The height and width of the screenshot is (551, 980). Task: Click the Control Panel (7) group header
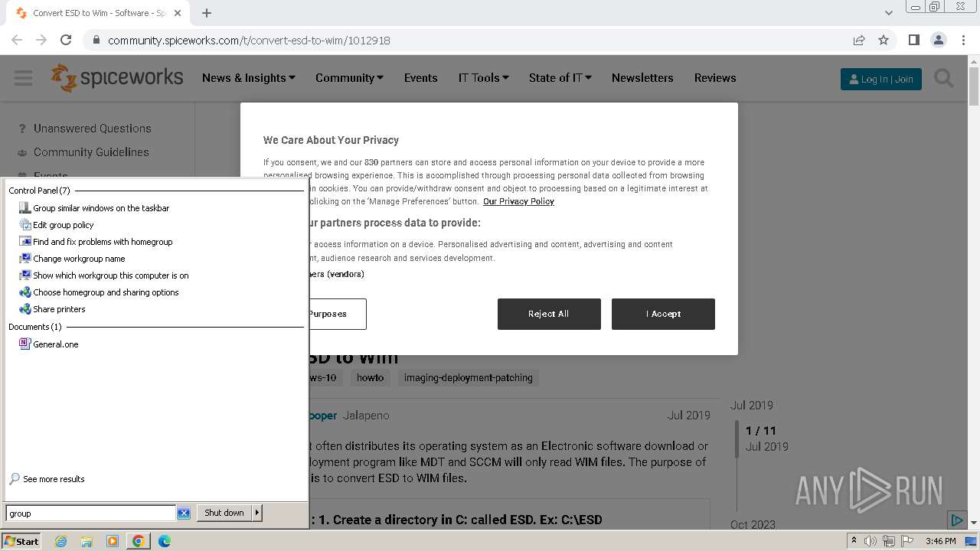tap(39, 191)
